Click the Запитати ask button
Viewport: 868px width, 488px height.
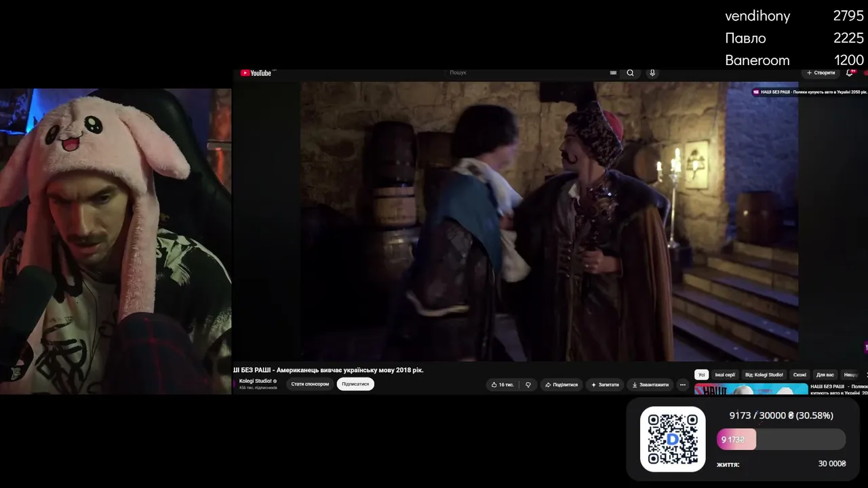(606, 385)
